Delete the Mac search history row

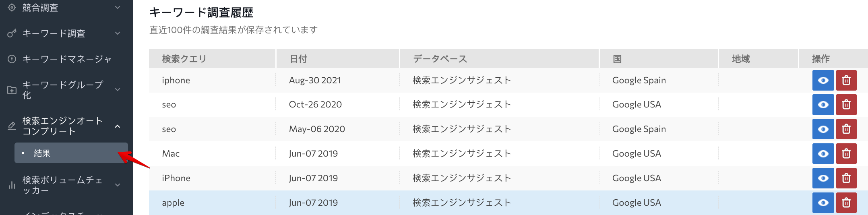point(846,154)
